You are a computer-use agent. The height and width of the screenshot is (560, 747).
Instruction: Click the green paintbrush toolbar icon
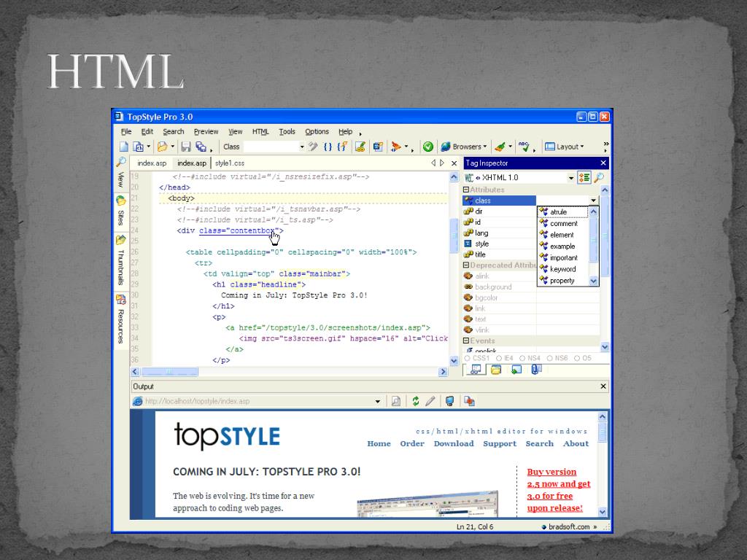500,147
